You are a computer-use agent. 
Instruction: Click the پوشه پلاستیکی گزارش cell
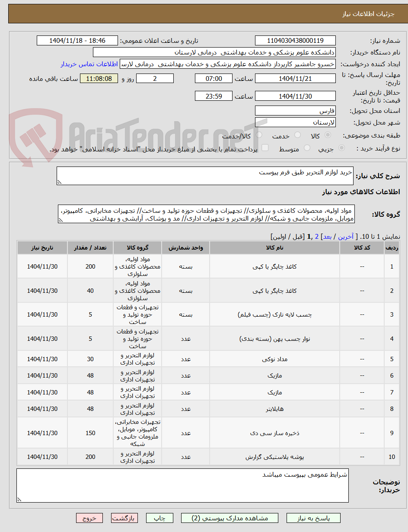pos(274,457)
